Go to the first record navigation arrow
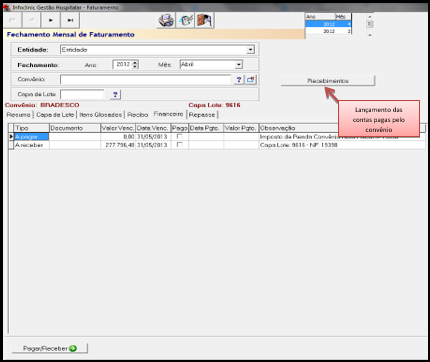Screen dimensions: 430x362 (x=12, y=20)
